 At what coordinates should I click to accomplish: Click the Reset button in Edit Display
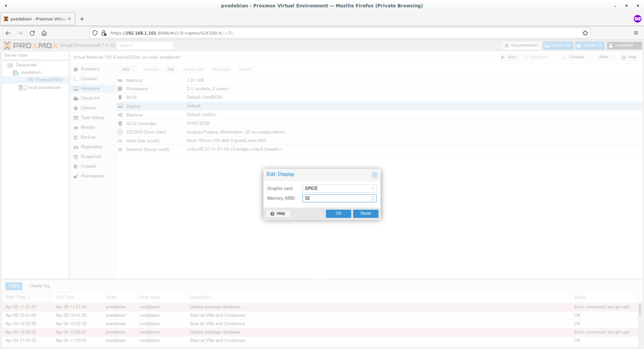(x=365, y=214)
